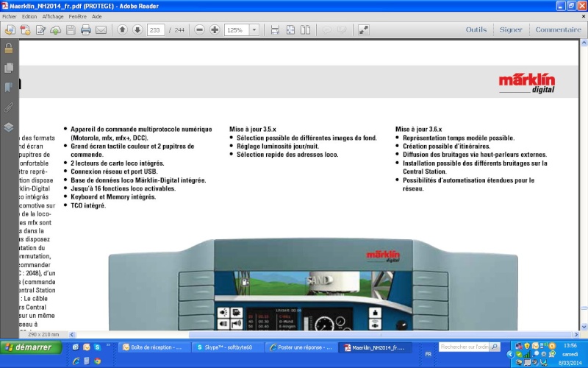Close the document with the small X
Image resolution: width=588 pixels, height=368 pixels.
point(583,16)
